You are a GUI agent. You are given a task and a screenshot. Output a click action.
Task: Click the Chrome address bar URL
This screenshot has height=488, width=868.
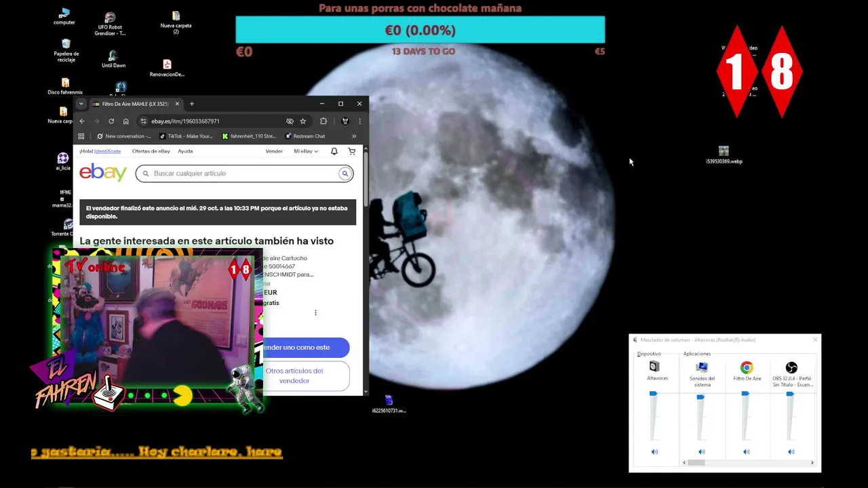[x=185, y=121]
